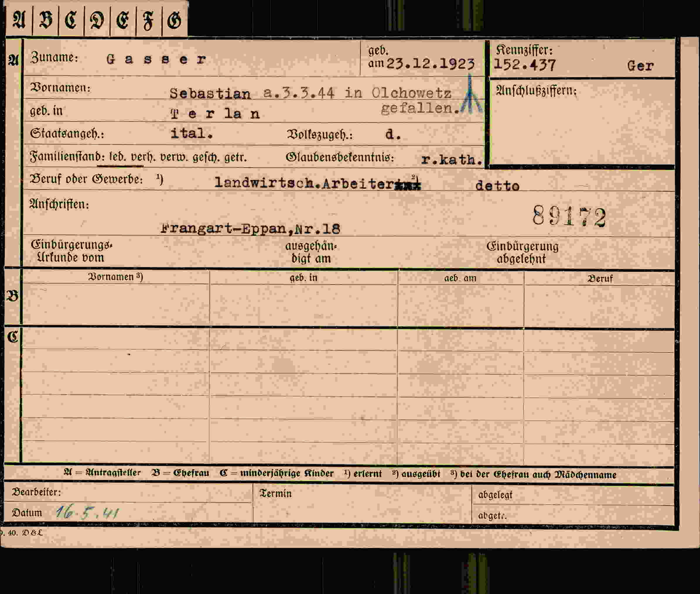Click the "abgelegt" label
700x594 pixels.
(x=495, y=495)
